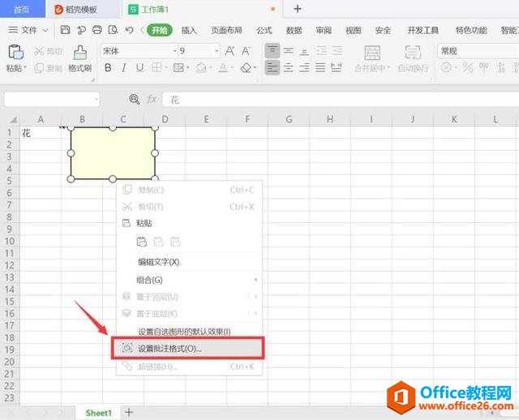Open the 页面布局 ribbon tab
Screen dimensions: 519x420
coord(226,31)
